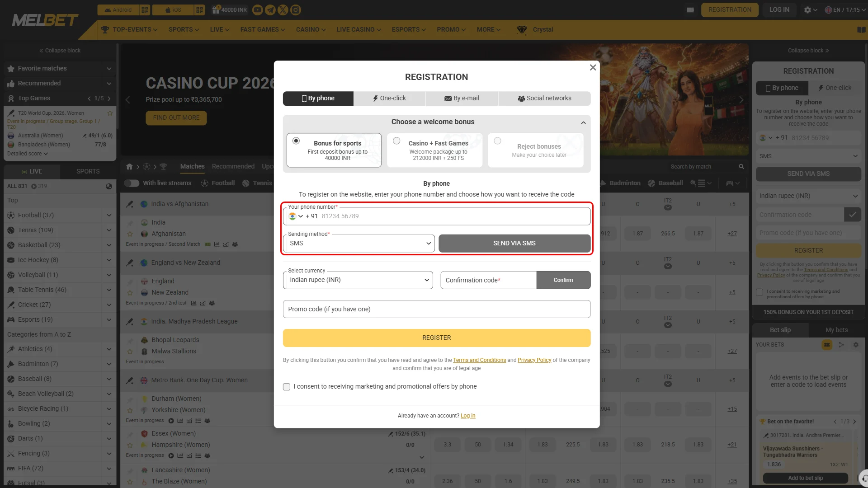Viewport: 868px width, 488px height.
Task: Click the home icon in breadcrumb bar
Action: coord(129,167)
